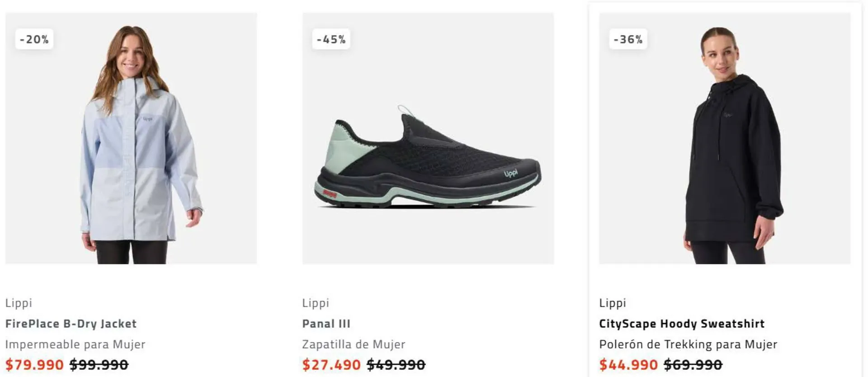Click the $79.990 sale price
868x377 pixels.
(34, 364)
